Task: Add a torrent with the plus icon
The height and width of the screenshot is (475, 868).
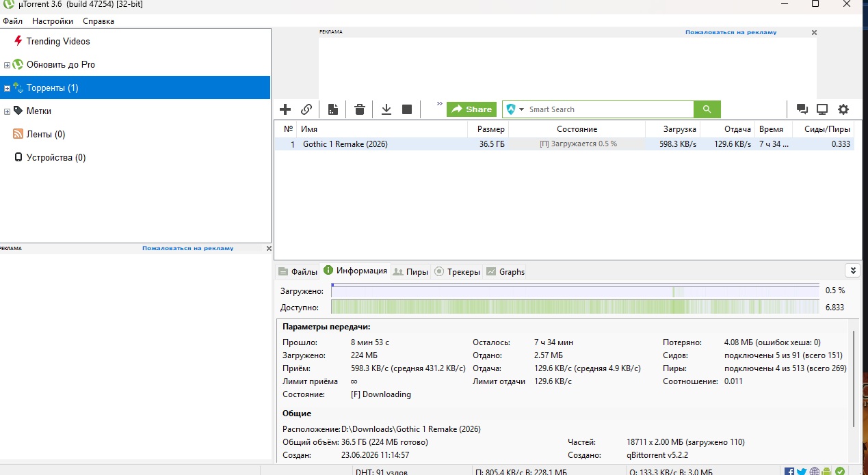Action: click(286, 109)
